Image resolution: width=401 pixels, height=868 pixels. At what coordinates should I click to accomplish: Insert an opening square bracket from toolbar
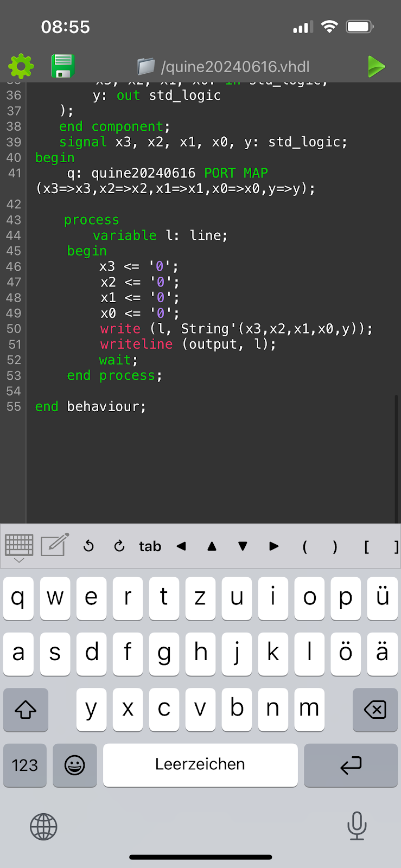point(366,546)
